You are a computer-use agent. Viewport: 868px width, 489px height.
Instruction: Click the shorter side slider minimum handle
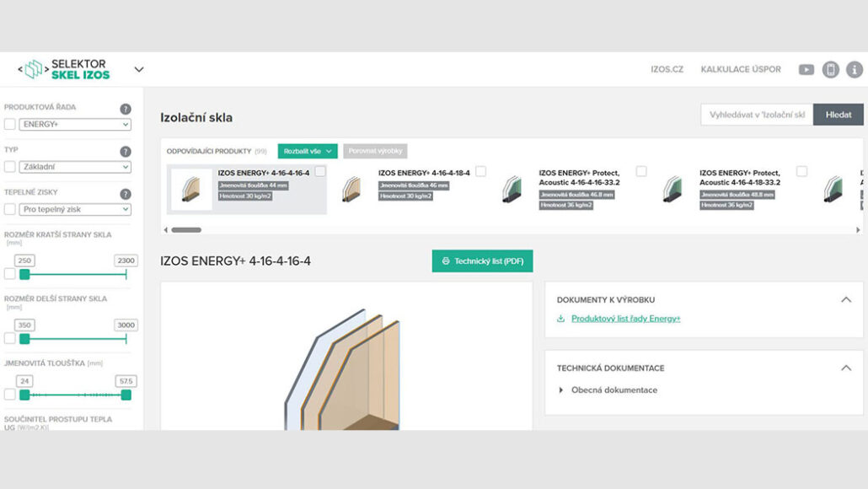(24, 274)
